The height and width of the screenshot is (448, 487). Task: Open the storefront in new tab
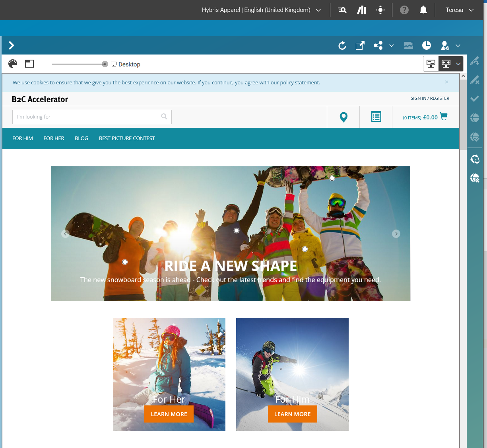pyautogui.click(x=359, y=45)
